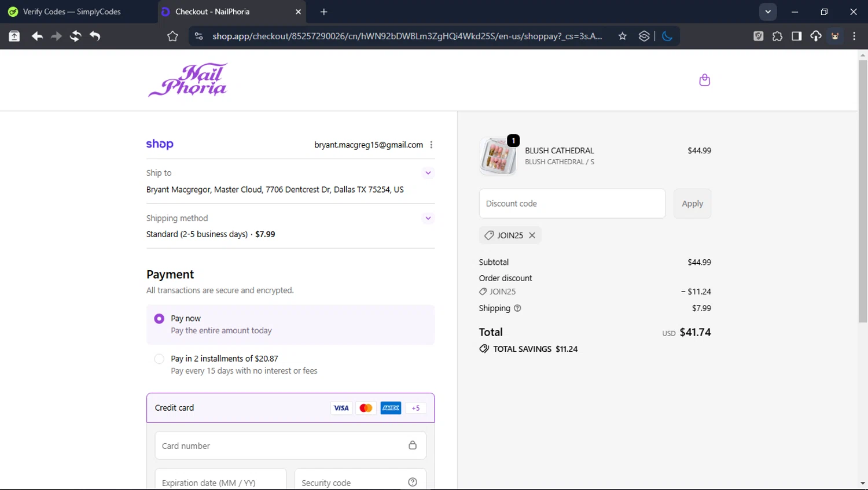Show shipping info help icon

[x=517, y=308]
